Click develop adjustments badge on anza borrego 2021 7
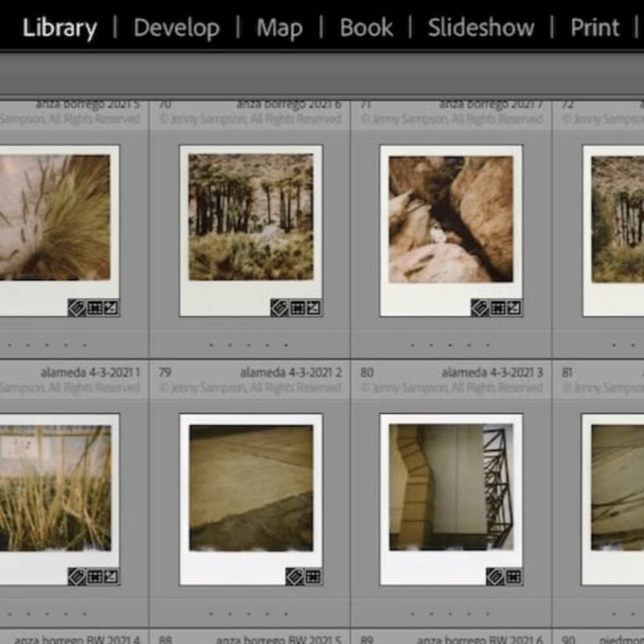The height and width of the screenshot is (644, 644). [x=514, y=308]
